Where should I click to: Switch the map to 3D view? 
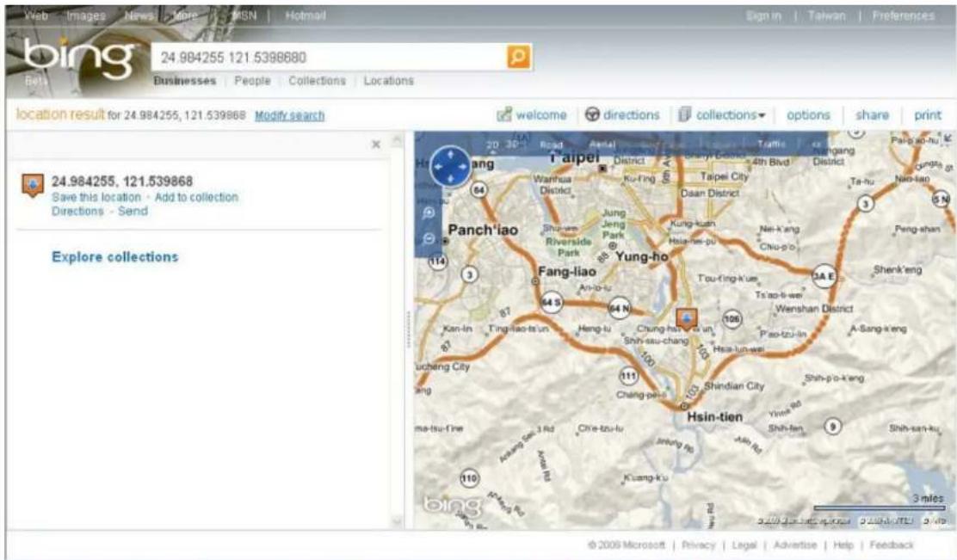pyautogui.click(x=512, y=145)
